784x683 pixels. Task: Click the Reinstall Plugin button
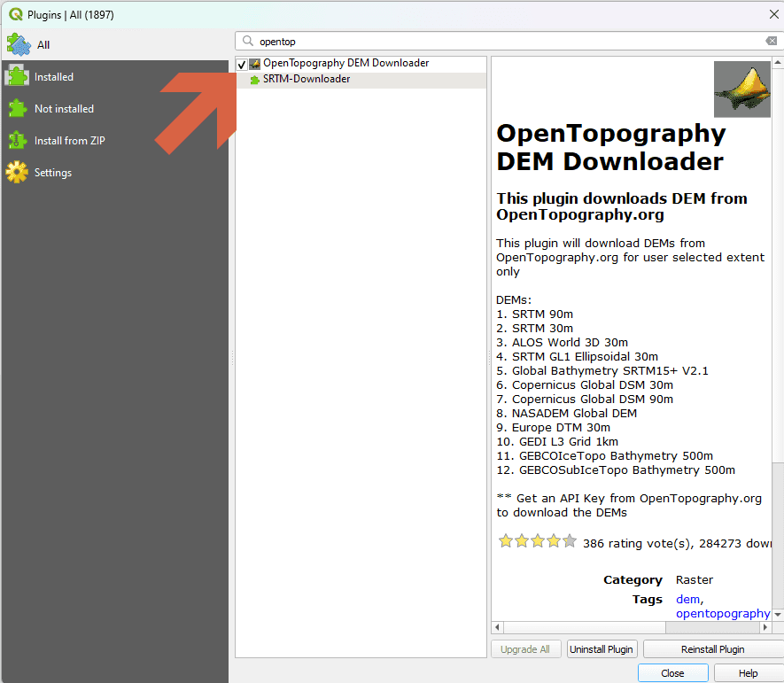[713, 649]
